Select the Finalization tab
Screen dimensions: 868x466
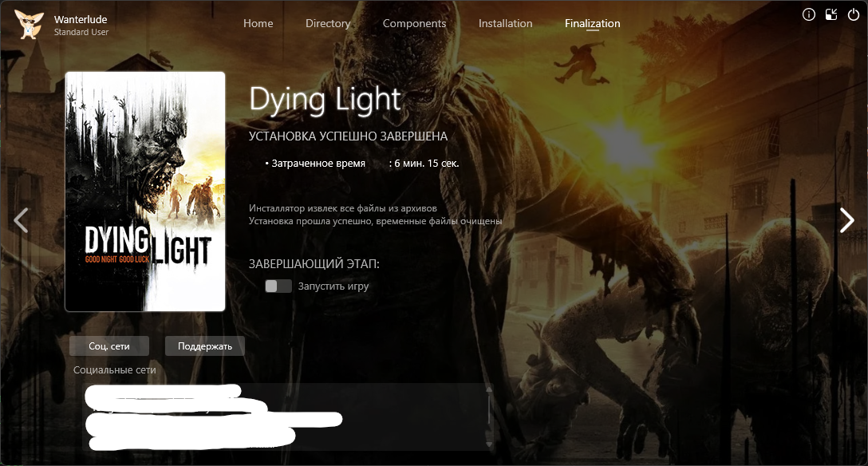pyautogui.click(x=592, y=23)
